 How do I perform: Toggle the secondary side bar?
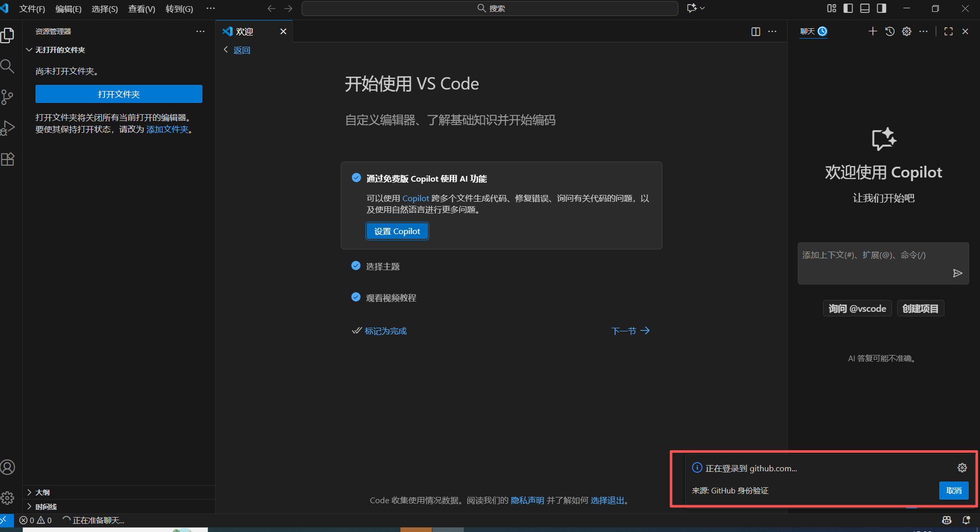(882, 8)
